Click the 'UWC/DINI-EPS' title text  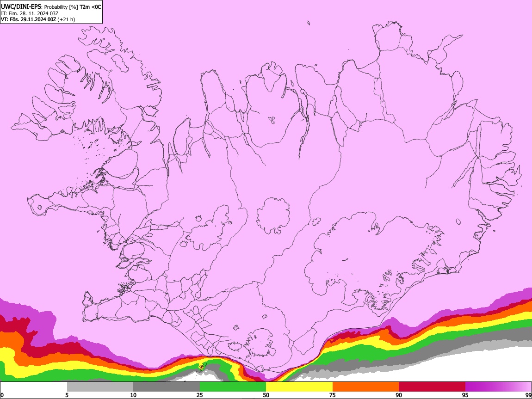coord(22,6)
